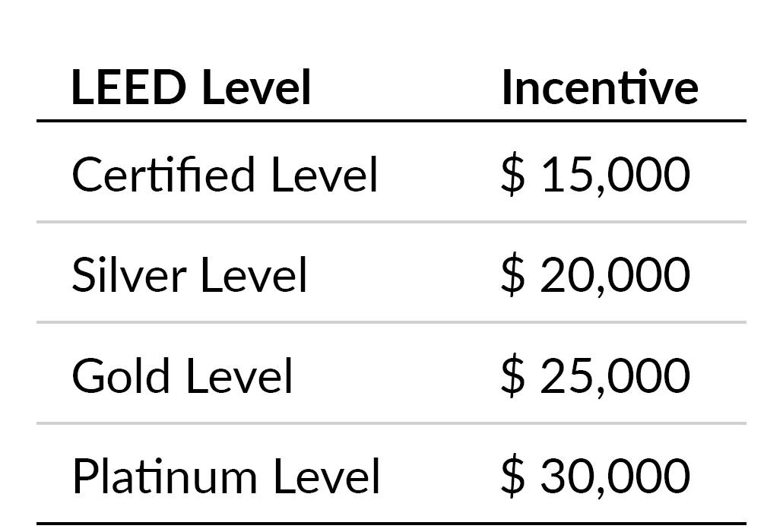
Task: Select the Silver Level row label
Action: (189, 274)
